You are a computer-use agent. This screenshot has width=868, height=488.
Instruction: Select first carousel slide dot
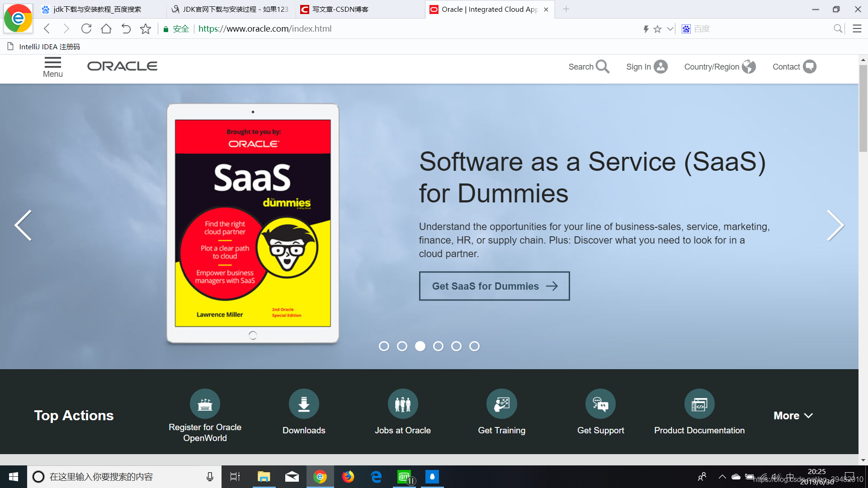pyautogui.click(x=384, y=346)
